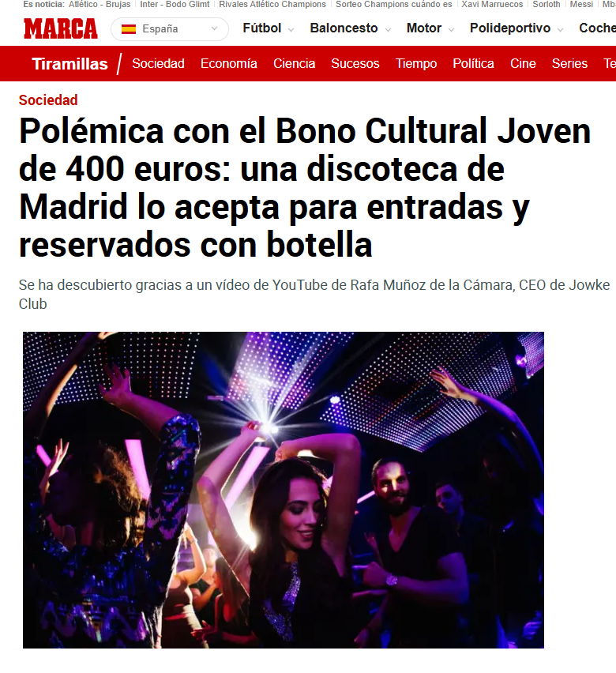Click the nightclub article photo

284,490
